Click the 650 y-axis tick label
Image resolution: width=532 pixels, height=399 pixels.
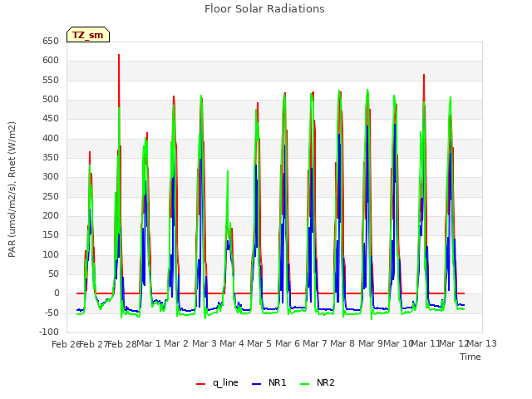pos(51,42)
